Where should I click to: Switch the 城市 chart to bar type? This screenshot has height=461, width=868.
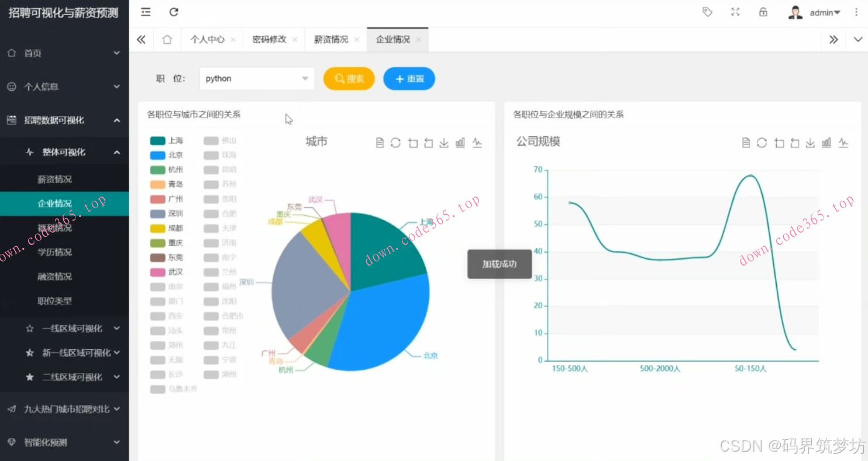tap(460, 143)
